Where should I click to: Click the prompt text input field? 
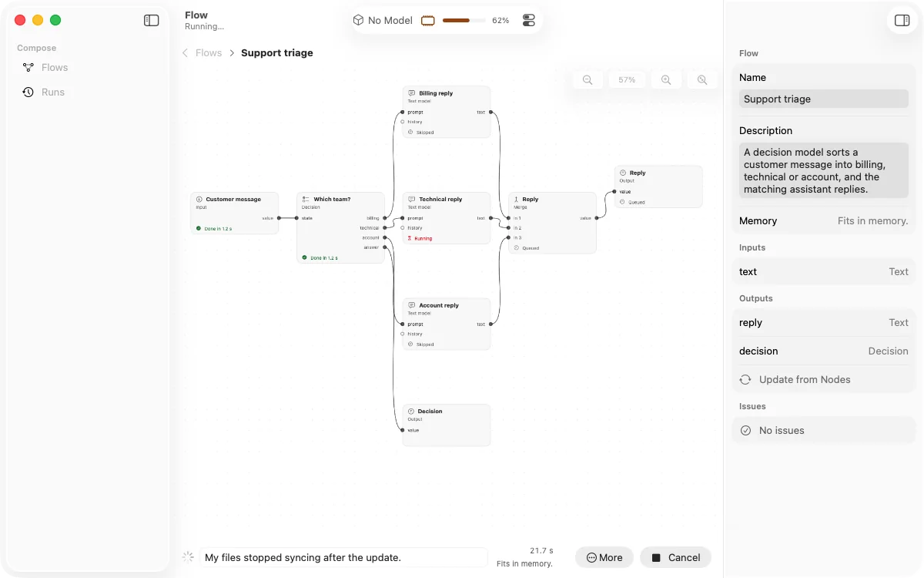point(343,557)
